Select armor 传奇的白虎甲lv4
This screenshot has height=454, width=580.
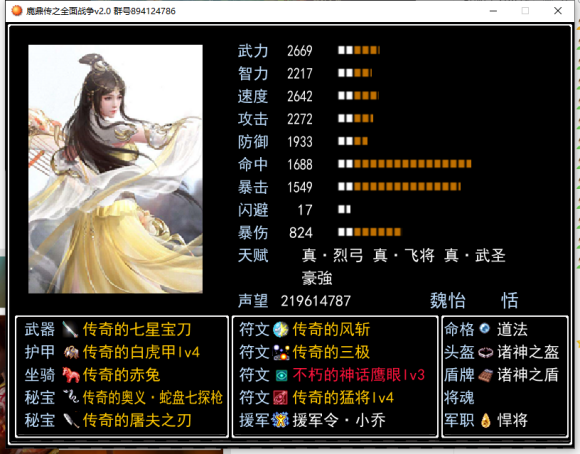click(x=141, y=352)
